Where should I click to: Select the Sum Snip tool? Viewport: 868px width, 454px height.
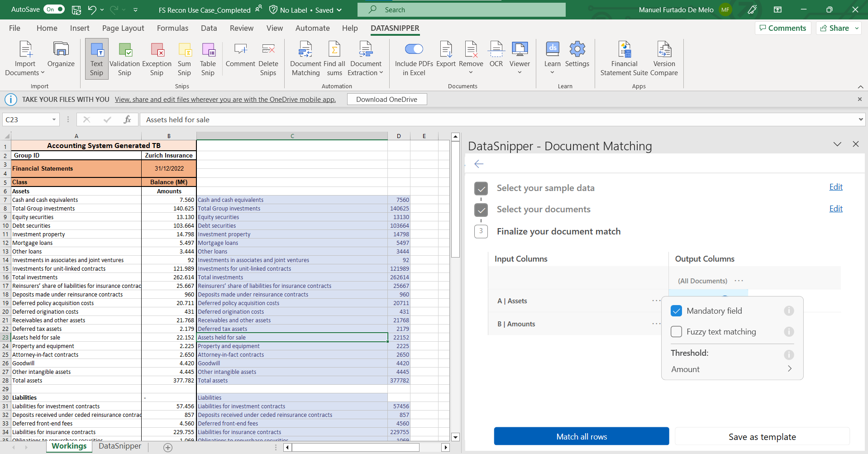click(184, 59)
